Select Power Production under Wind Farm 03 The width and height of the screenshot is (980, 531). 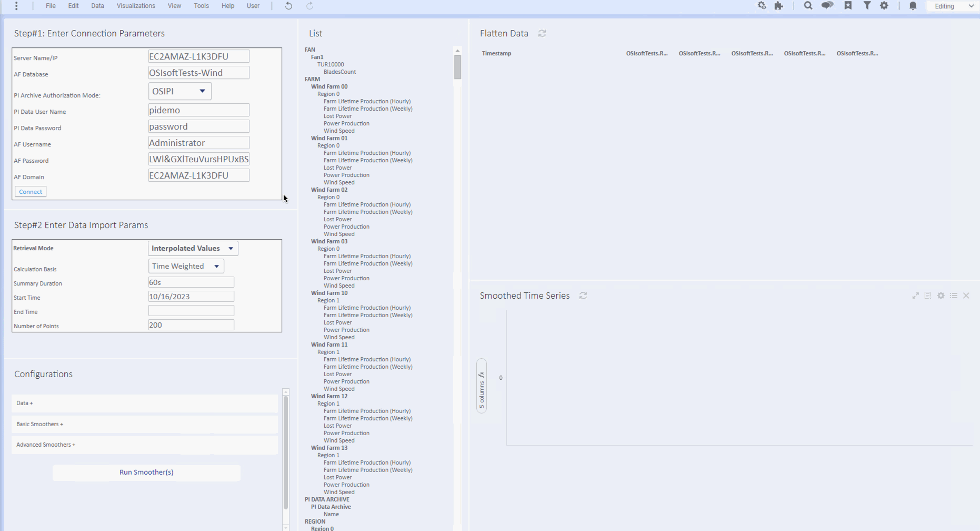[x=346, y=278]
